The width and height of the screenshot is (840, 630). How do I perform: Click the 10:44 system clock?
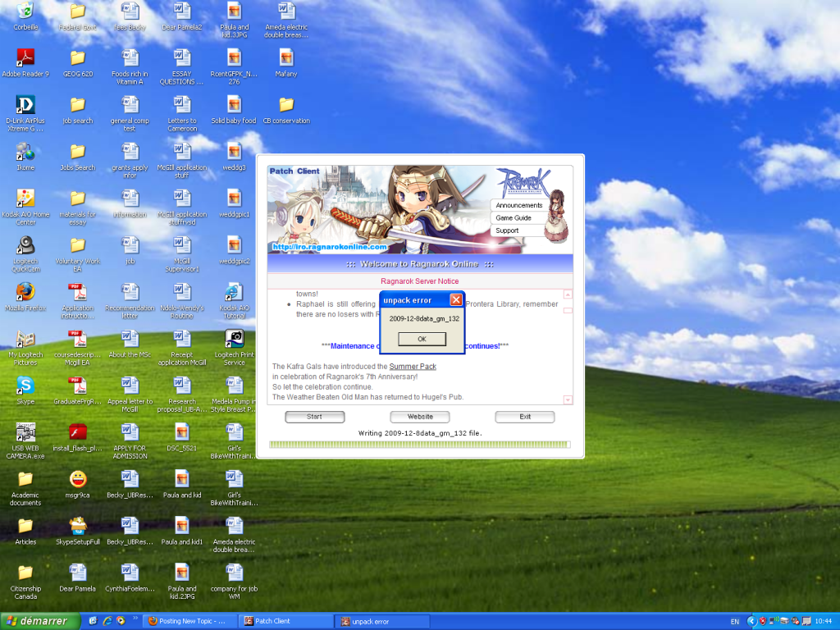coord(823,622)
